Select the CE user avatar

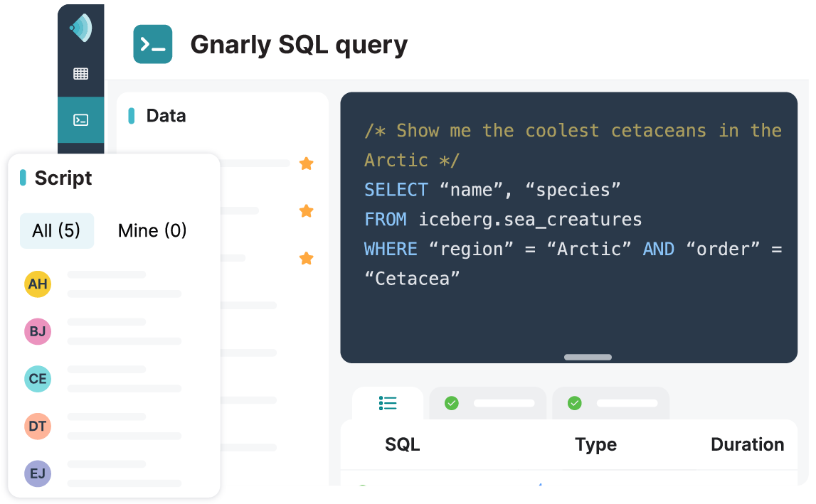pos(38,379)
